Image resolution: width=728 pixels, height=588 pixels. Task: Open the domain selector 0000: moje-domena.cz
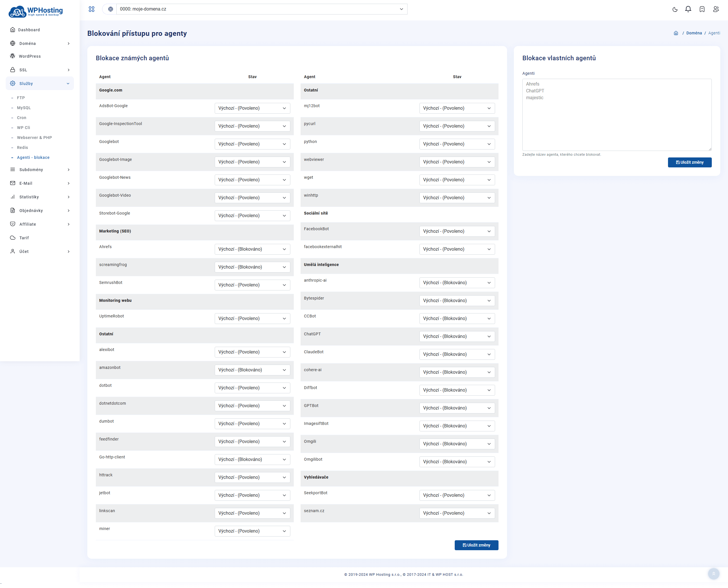pyautogui.click(x=262, y=9)
